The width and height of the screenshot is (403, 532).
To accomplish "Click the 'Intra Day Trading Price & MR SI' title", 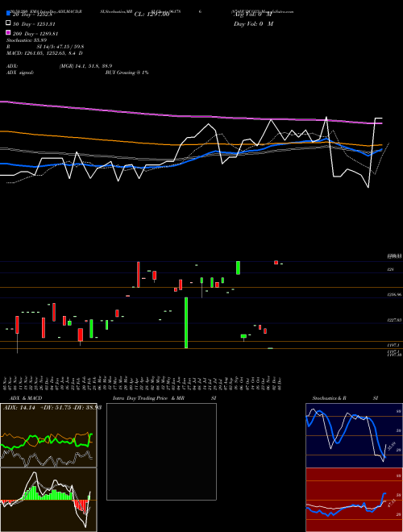I will [164, 398].
